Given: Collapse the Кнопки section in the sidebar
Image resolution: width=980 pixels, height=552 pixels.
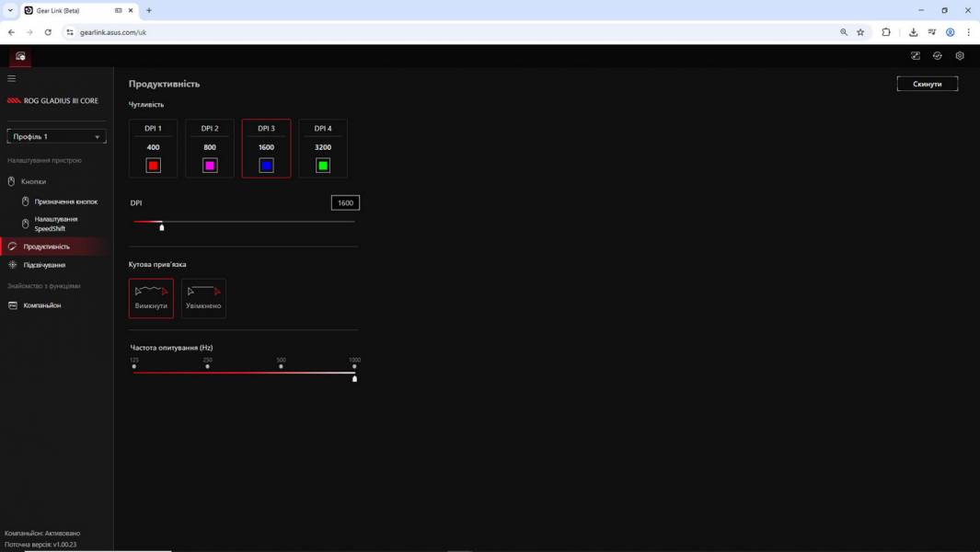Looking at the screenshot, I should [x=33, y=181].
